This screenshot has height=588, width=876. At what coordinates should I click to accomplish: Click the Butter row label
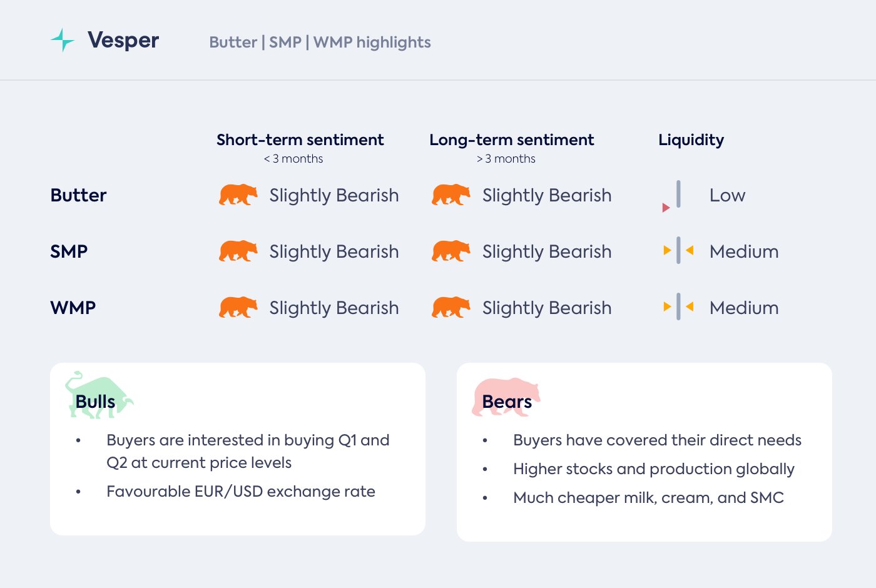point(78,195)
